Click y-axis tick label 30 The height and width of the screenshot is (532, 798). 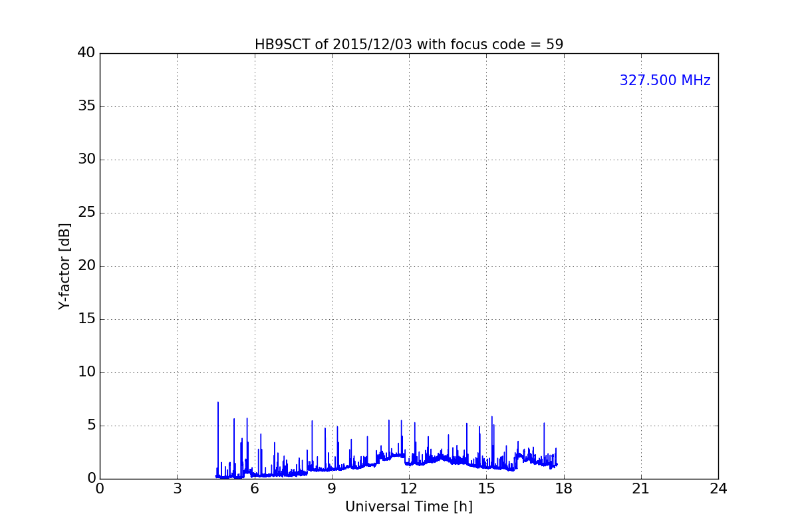[86, 160]
